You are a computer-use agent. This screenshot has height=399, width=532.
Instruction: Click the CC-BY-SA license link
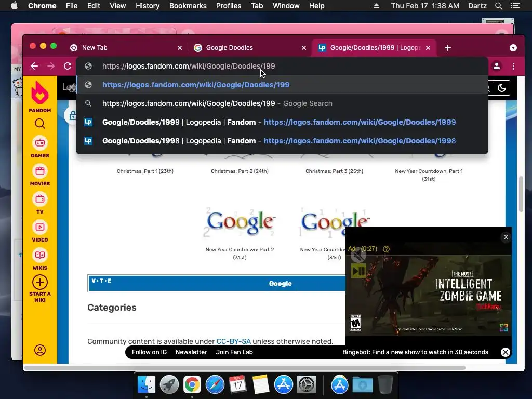(x=233, y=341)
